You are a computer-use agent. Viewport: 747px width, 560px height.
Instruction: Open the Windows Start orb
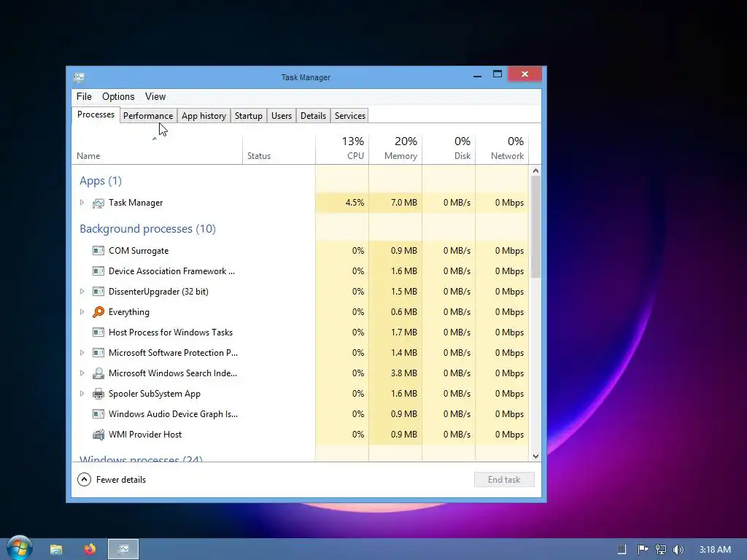click(x=20, y=548)
